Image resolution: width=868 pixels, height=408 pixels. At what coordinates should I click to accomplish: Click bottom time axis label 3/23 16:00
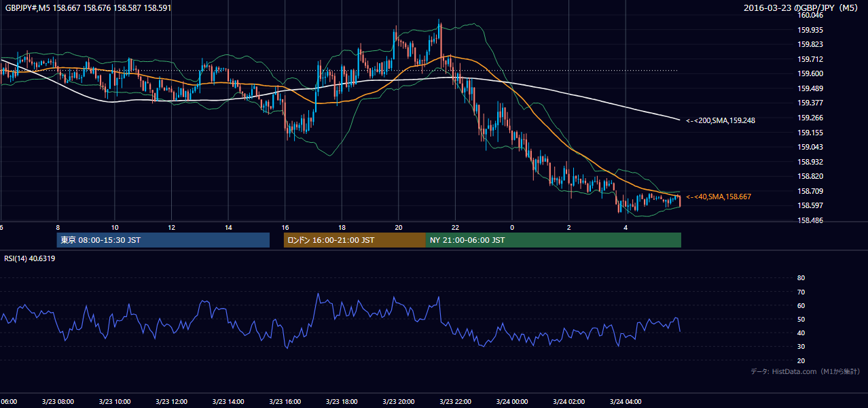tap(285, 402)
